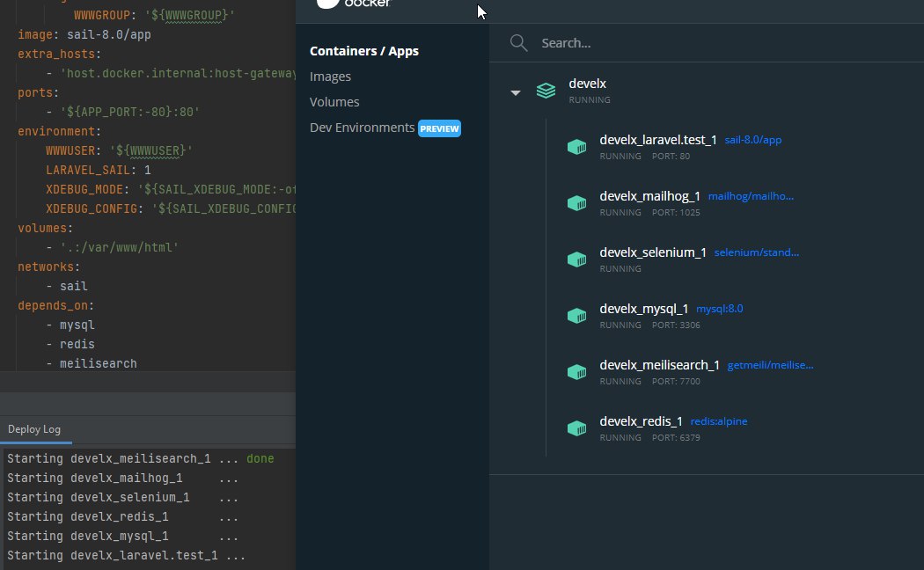Click 'Starting develx_redis_1' log line
Viewport: 924px width, 570px height.
click(x=122, y=517)
